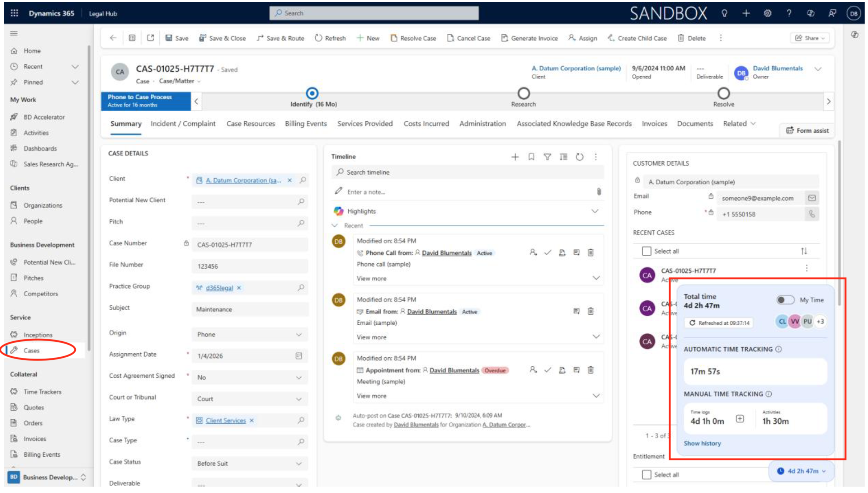868x493 pixels.
Task: Refresh the timeline with the circular arrow icon
Action: tap(579, 157)
